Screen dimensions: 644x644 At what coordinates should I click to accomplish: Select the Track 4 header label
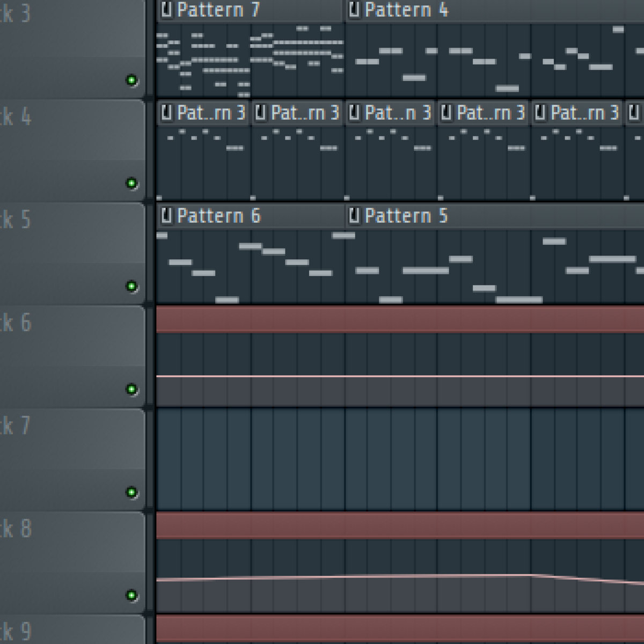(x=16, y=116)
